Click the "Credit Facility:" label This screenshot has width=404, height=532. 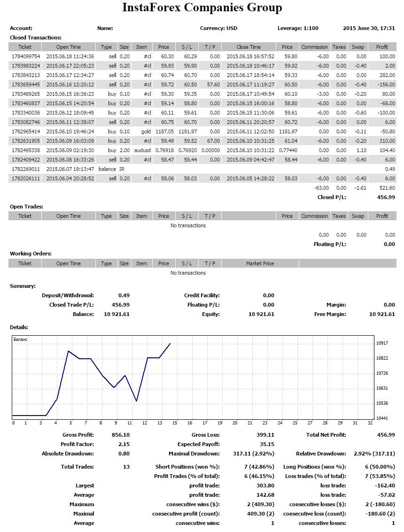point(202,295)
